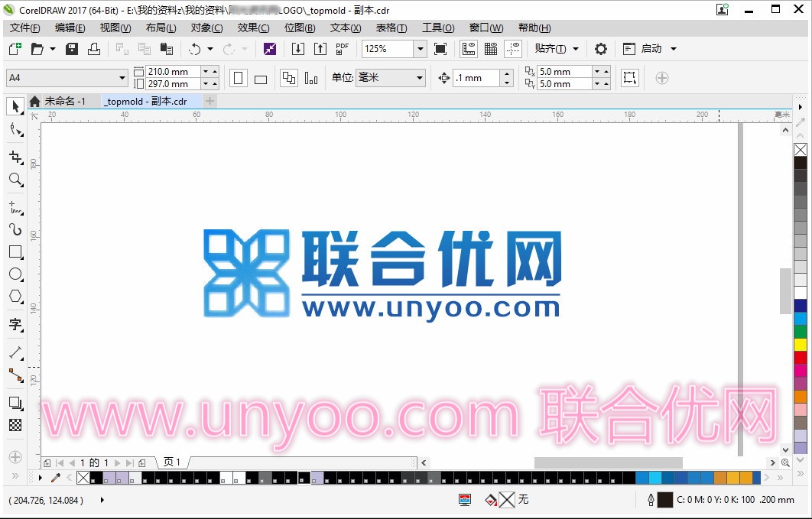Expand the Open file dropdown arrow
This screenshot has width=812, height=519.
tap(52, 49)
